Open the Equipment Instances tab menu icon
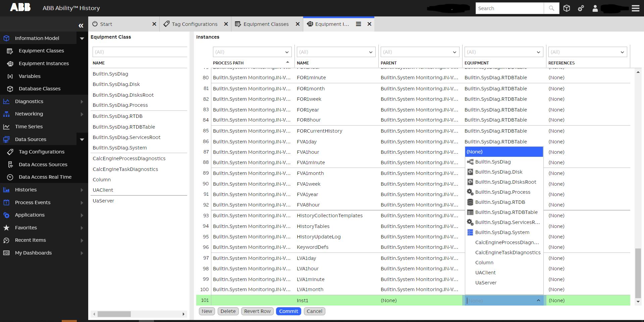 359,24
